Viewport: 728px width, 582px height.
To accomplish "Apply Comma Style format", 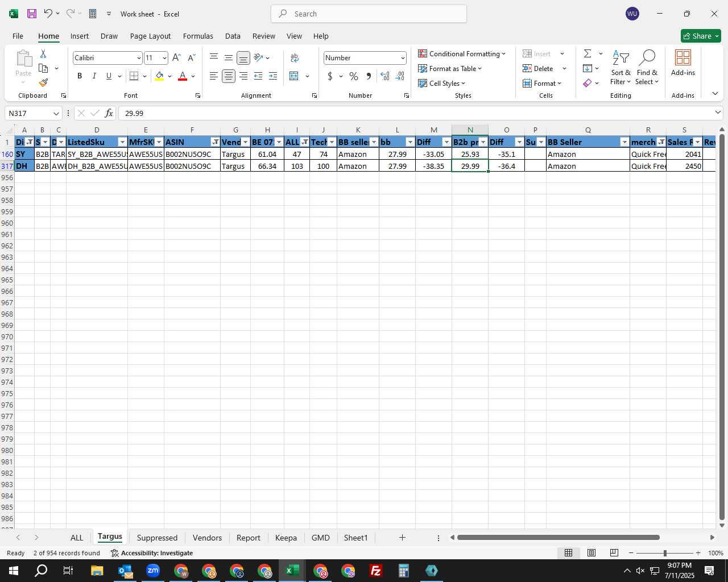I will [x=369, y=76].
